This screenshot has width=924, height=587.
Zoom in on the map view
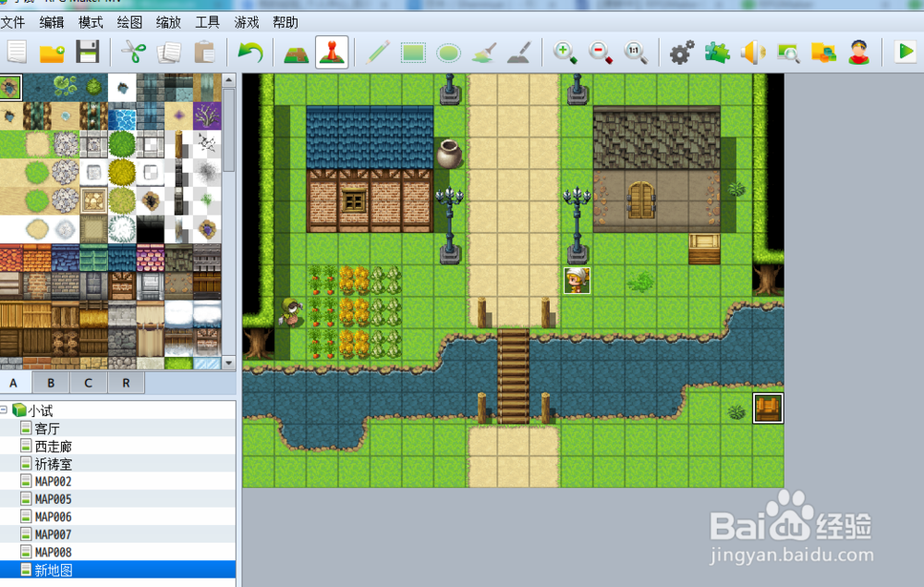click(x=565, y=53)
